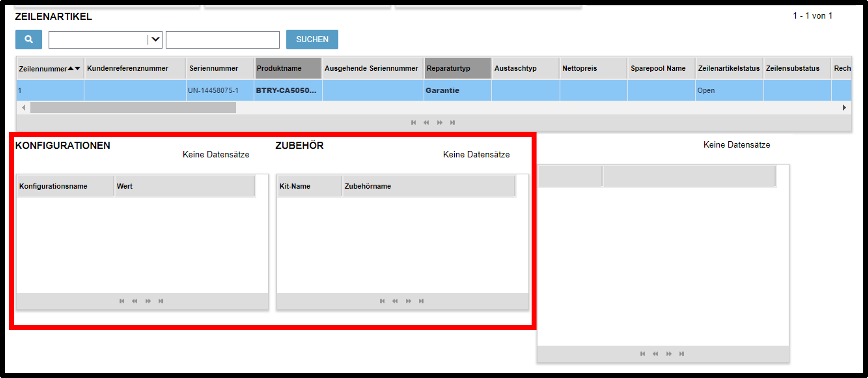Go to last page in Konfigurationen pager
868x378 pixels.
coord(161,301)
